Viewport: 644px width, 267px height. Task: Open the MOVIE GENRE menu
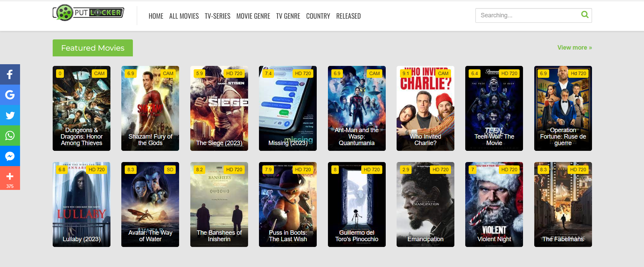tap(253, 16)
